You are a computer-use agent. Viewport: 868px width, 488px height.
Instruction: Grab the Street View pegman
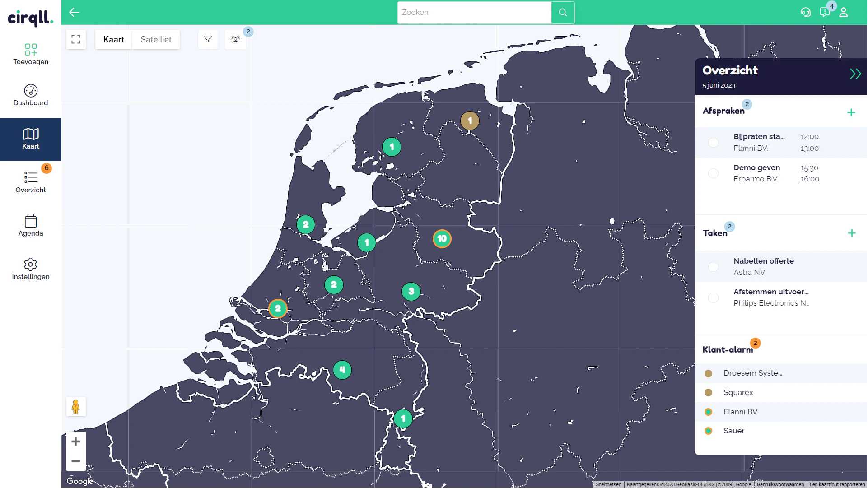tap(76, 407)
